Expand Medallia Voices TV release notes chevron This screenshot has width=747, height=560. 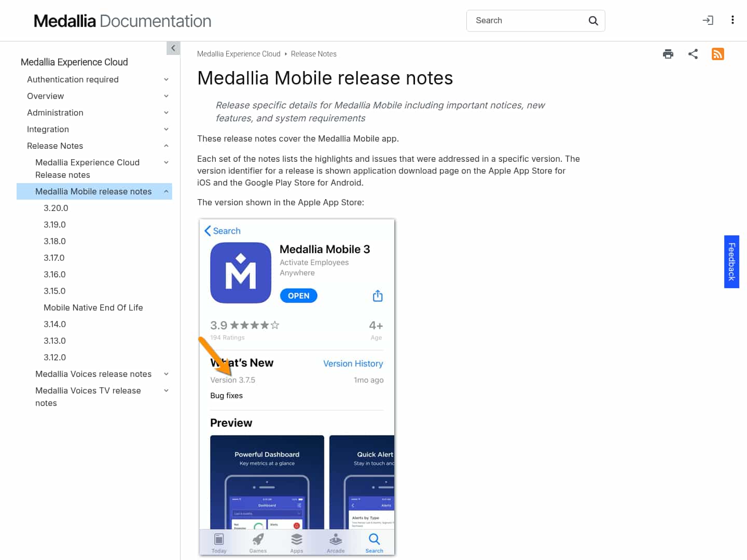click(166, 390)
